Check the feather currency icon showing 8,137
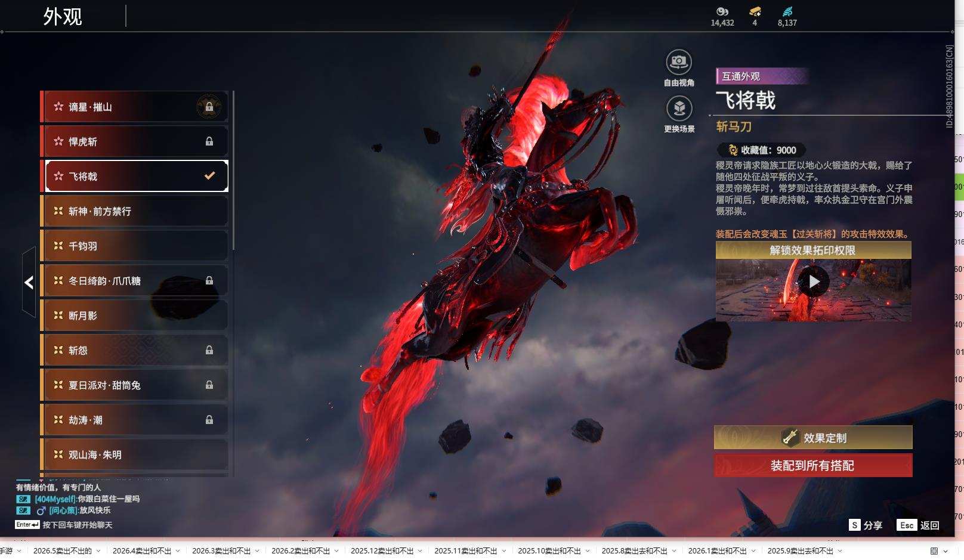 787,11
